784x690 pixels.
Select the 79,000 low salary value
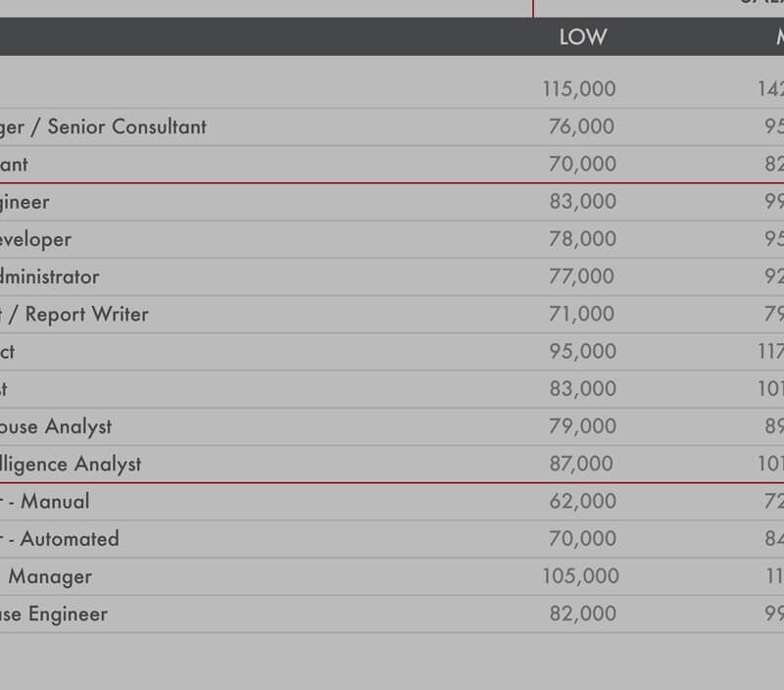click(x=582, y=426)
